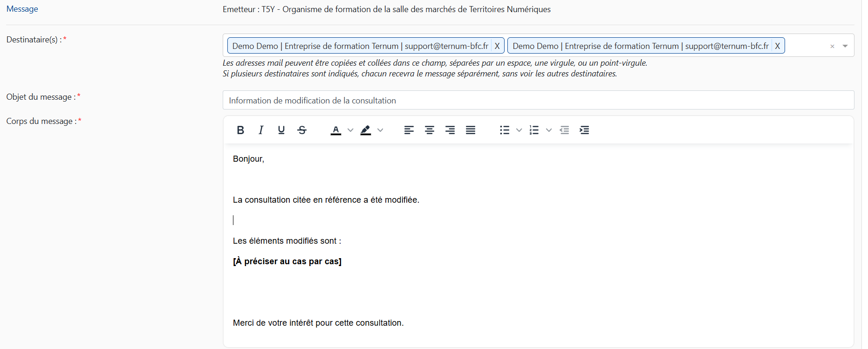
Task: Insert a numbered list
Action: point(534,130)
